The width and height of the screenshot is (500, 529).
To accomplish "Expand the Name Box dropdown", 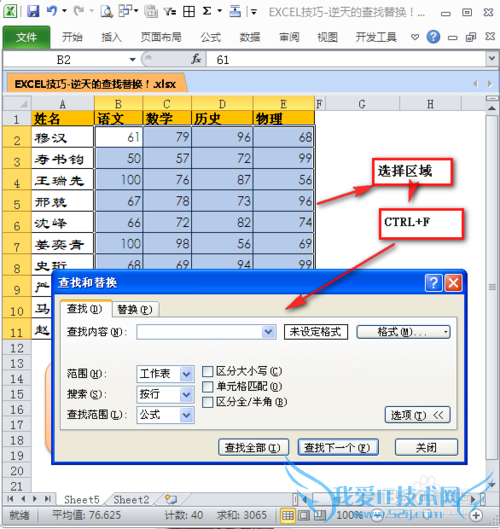I will tap(133, 60).
